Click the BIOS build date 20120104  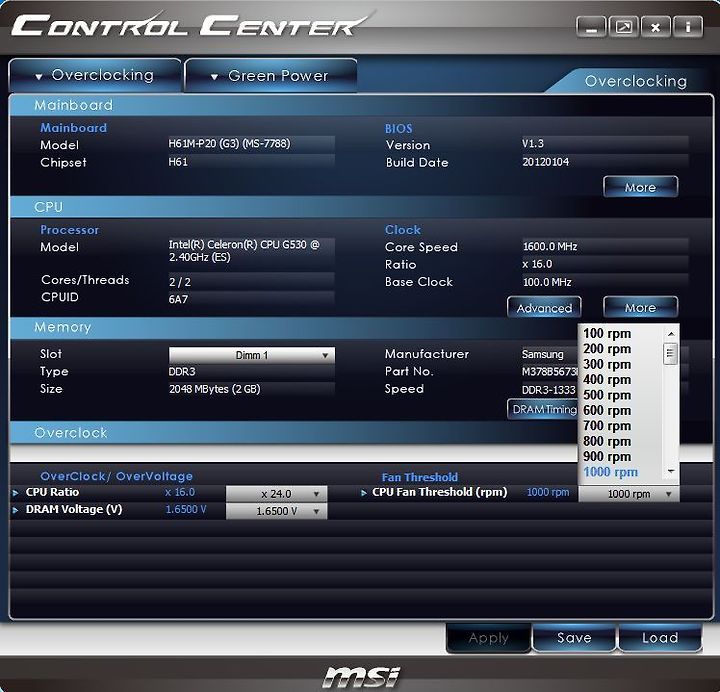point(546,162)
